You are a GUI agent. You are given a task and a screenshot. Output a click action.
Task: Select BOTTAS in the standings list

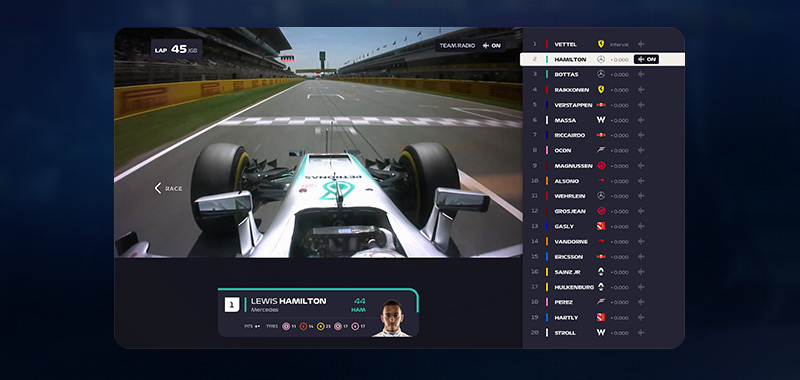click(x=566, y=74)
